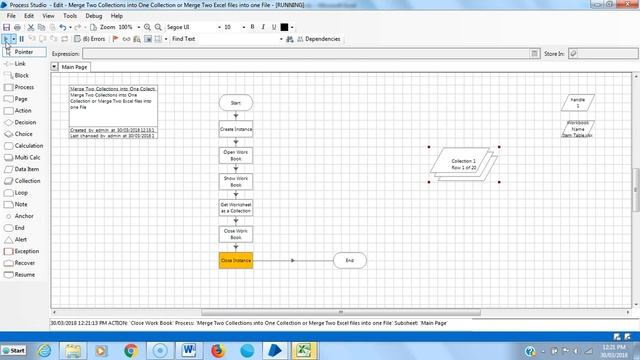The height and width of the screenshot is (360, 640).
Task: Click the Undo arrow icon
Action: click(62, 27)
